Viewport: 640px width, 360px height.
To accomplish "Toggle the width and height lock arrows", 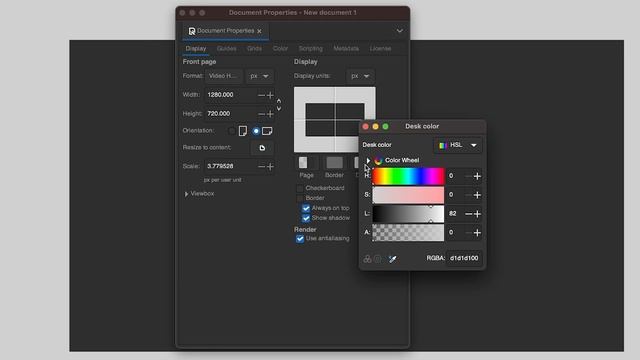I will tap(279, 104).
